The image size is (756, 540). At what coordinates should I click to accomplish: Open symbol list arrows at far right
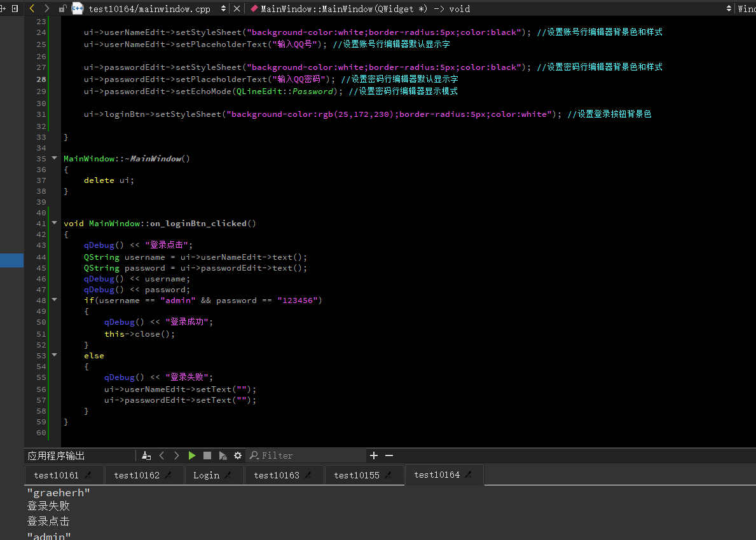(729, 8)
